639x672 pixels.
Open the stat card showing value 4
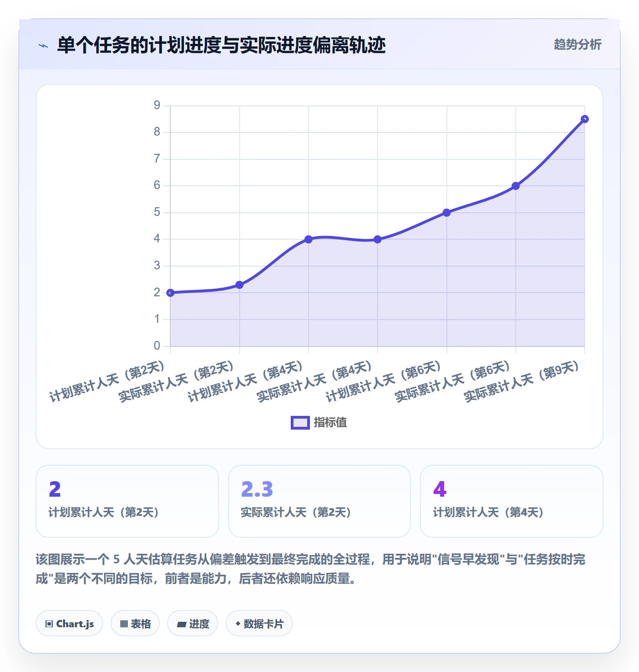tap(512, 501)
